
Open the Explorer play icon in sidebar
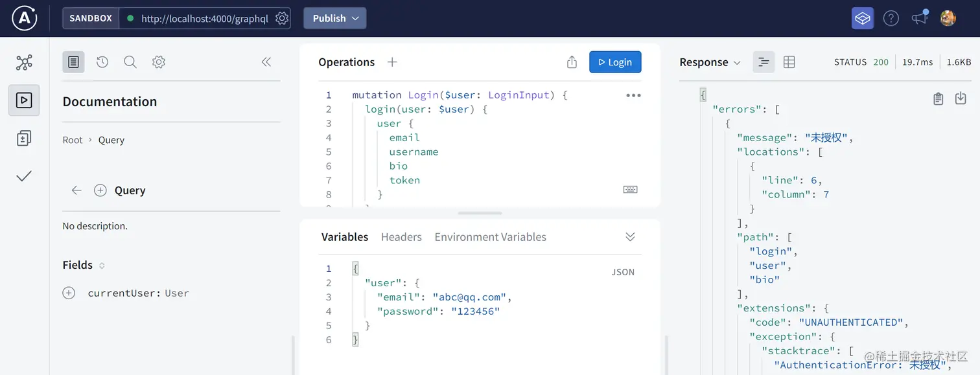point(24,100)
